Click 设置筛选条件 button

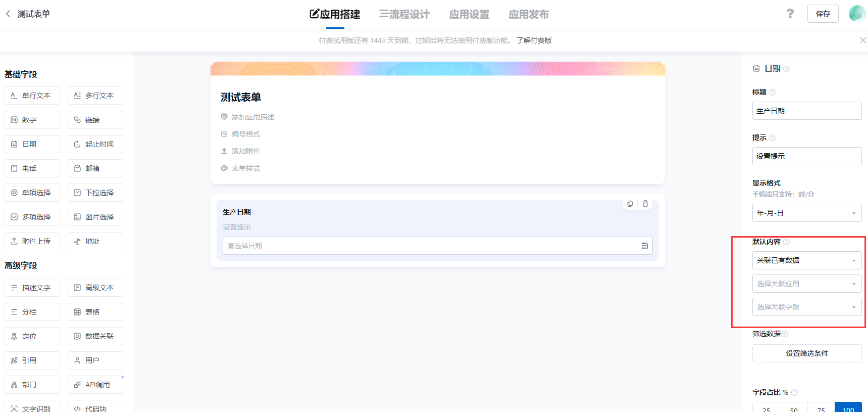pyautogui.click(x=807, y=353)
